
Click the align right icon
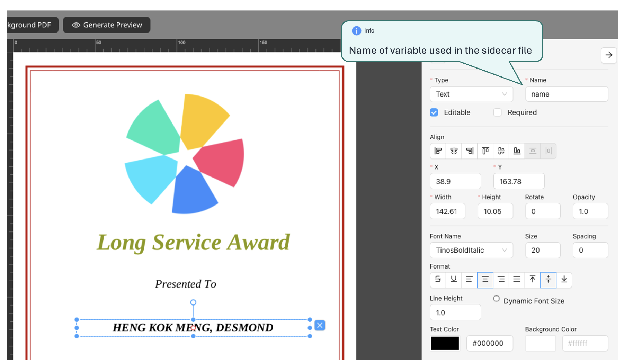pos(470,151)
